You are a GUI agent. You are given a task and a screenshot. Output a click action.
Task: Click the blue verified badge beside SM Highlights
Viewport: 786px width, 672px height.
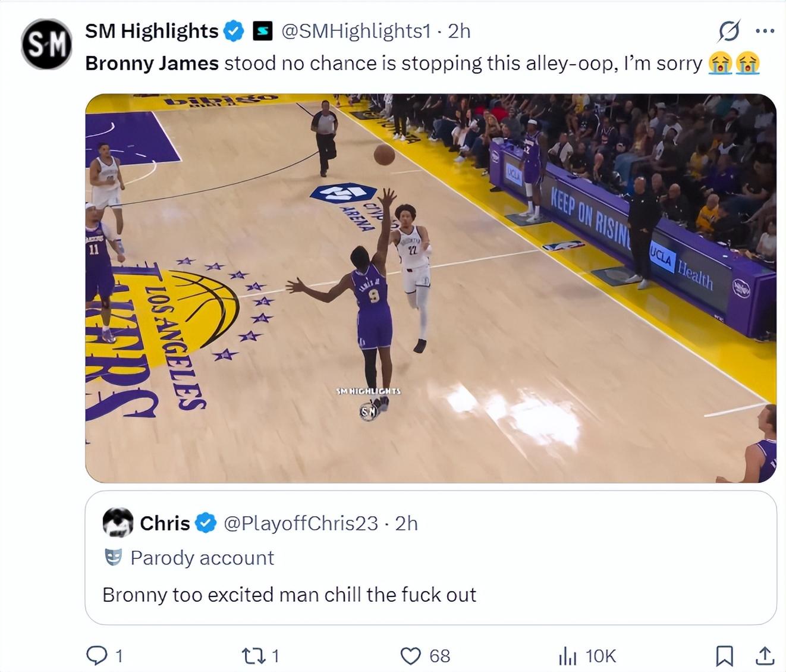[234, 31]
